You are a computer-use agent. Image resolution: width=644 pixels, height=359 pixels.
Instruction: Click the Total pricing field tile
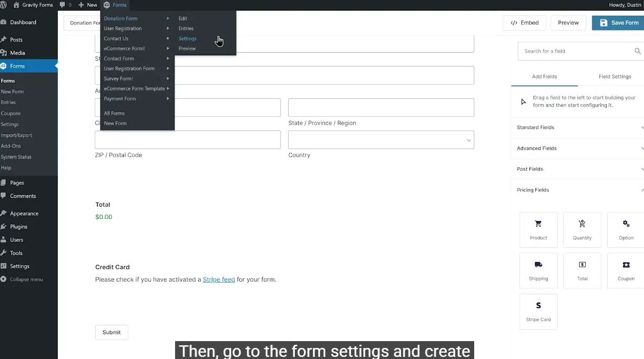point(582,271)
